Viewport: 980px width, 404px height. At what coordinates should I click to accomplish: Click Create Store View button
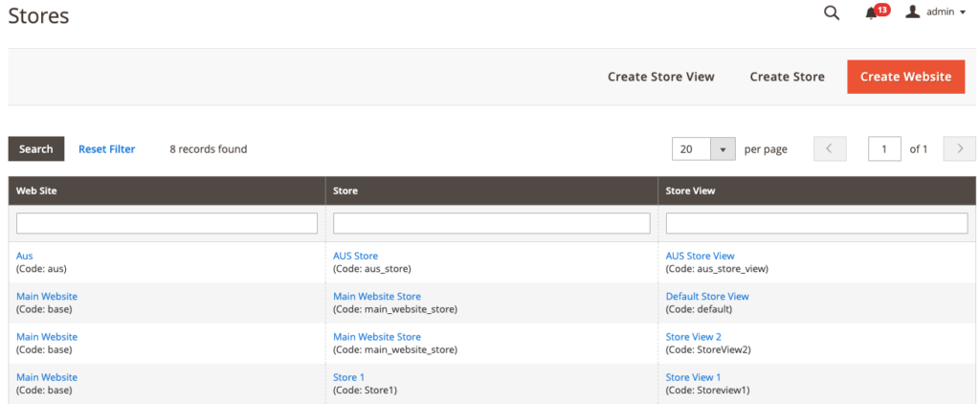pos(660,77)
